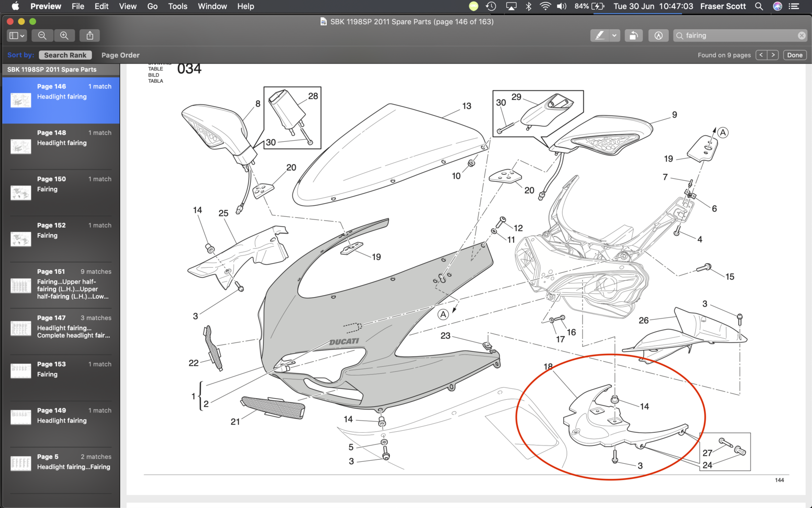Go to the previous search result arrow
The image size is (812, 508).
(x=761, y=55)
